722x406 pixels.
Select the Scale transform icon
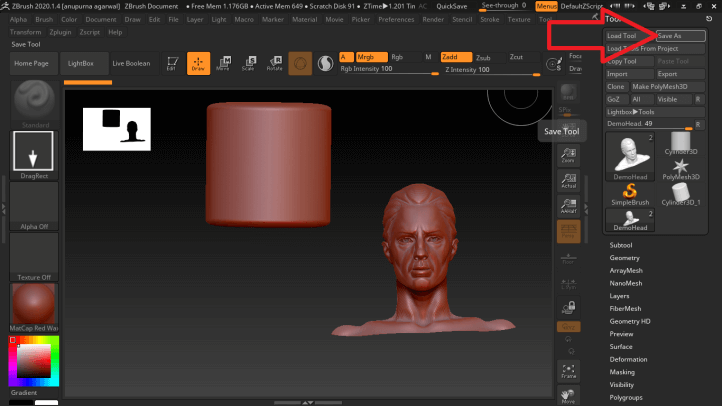coord(248,63)
